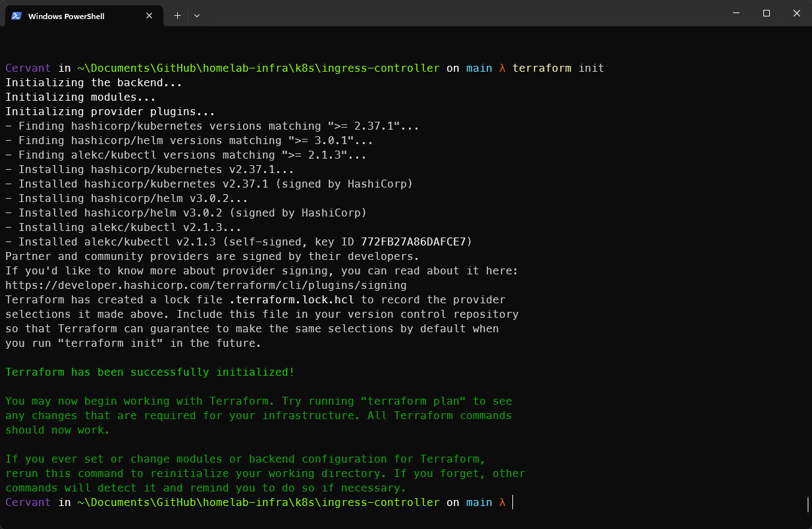Click the terminal vertical scrollbar thumb
This screenshot has width=812, height=529.
pos(807,504)
